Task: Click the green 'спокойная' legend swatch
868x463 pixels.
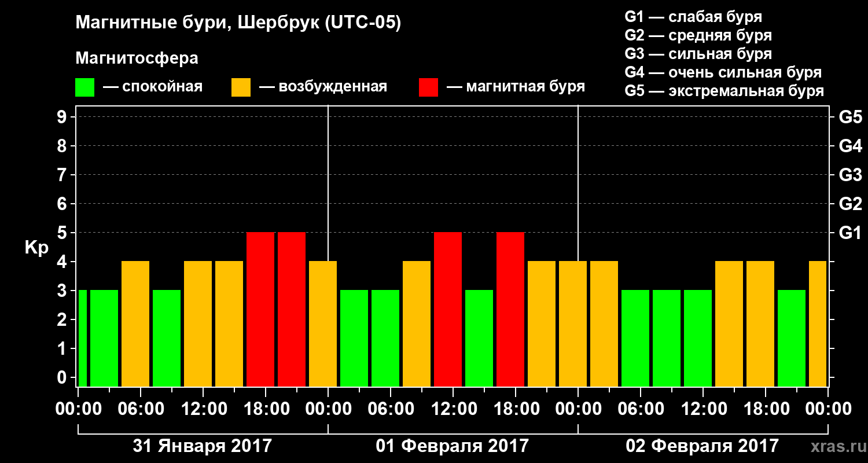Action: (85, 87)
